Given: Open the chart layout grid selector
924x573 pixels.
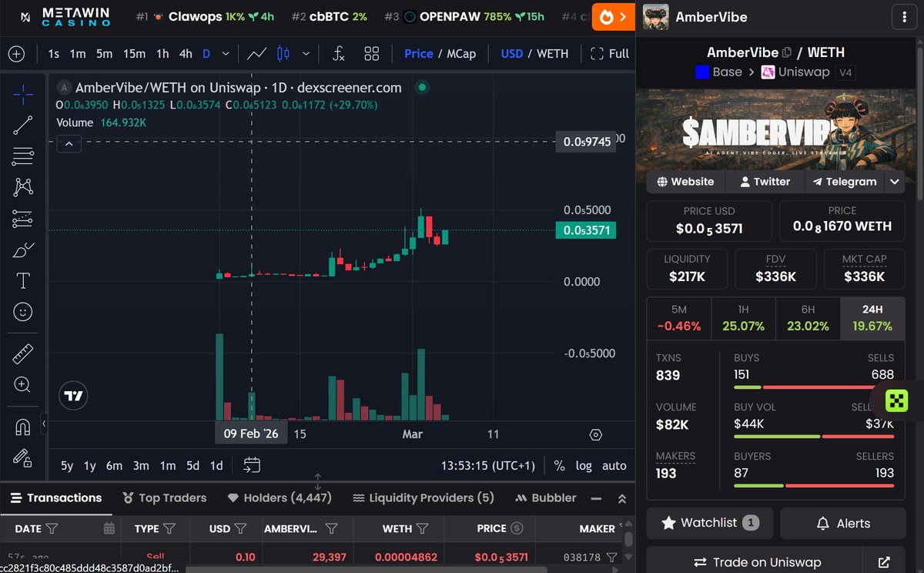Looking at the screenshot, I should click(x=372, y=54).
